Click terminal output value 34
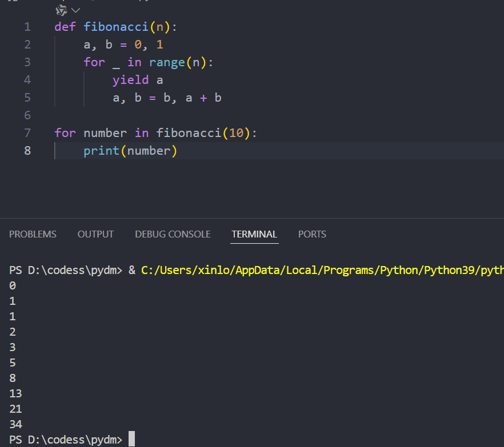This screenshot has width=504, height=447. click(x=15, y=424)
